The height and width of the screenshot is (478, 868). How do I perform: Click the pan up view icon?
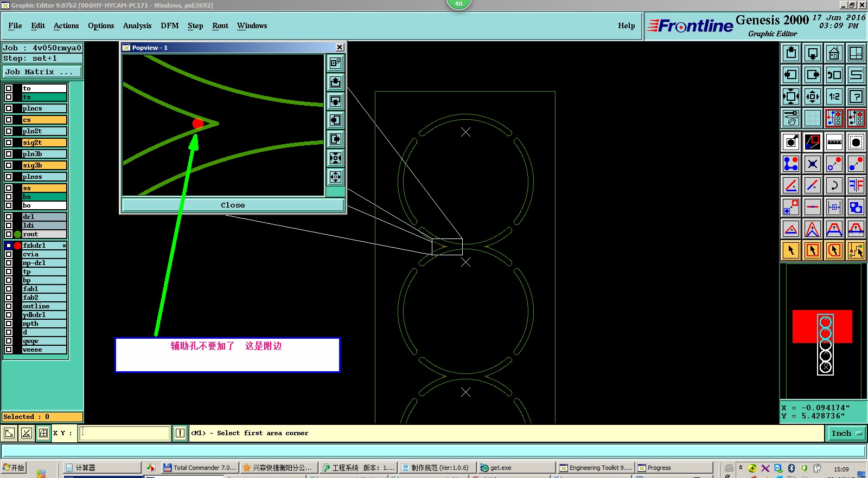pos(791,53)
